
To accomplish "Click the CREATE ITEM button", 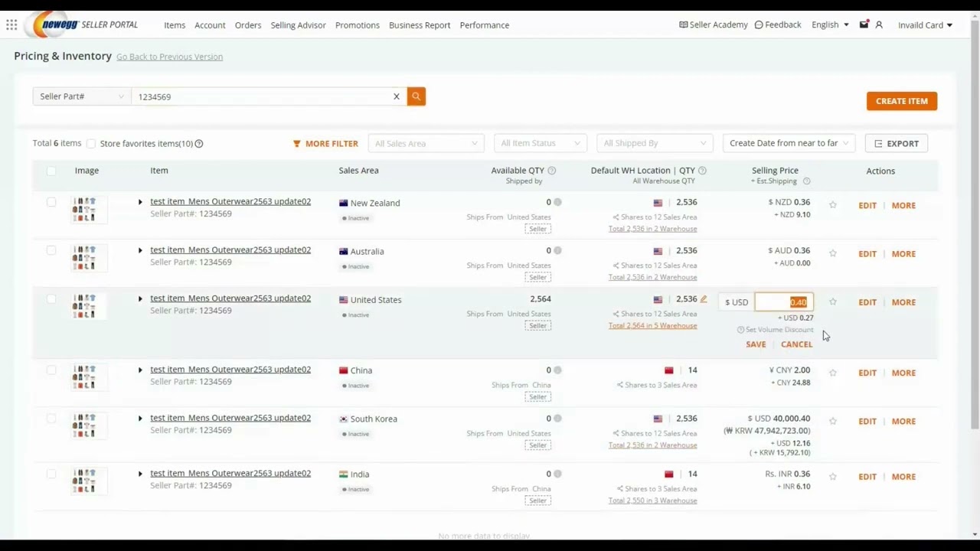I will (x=902, y=101).
